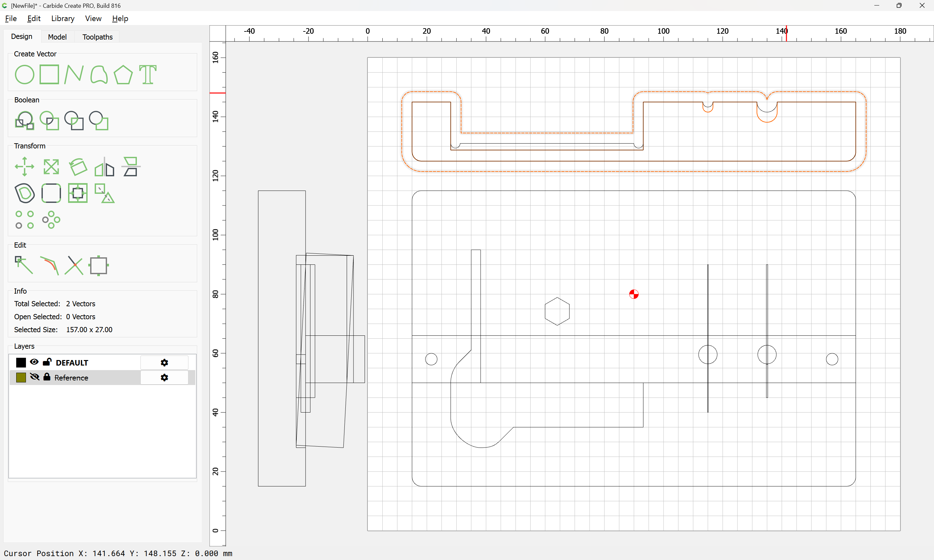
Task: Select the Node Edit tool
Action: click(24, 265)
